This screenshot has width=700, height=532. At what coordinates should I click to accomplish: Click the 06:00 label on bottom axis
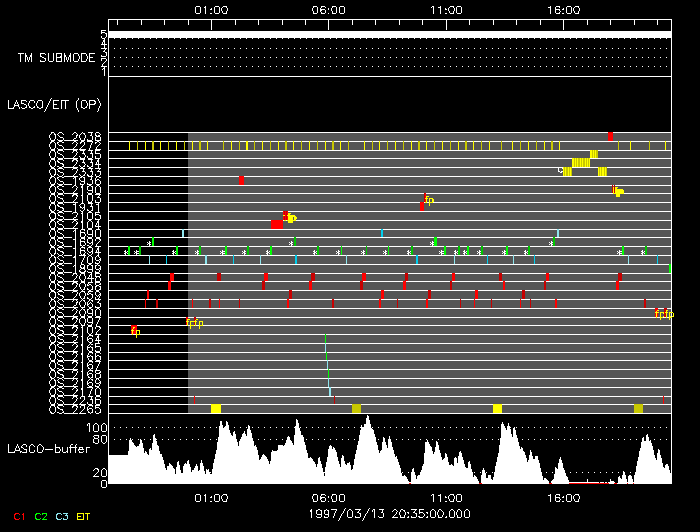pos(329,498)
